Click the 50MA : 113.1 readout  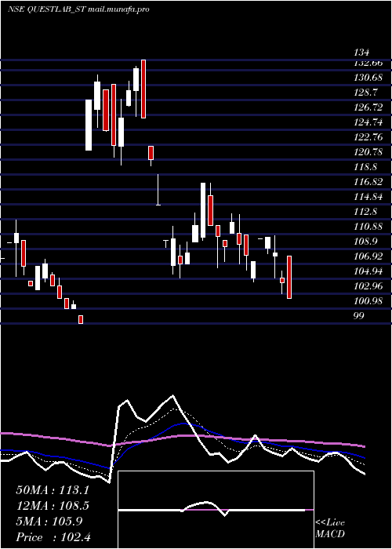(x=53, y=490)
